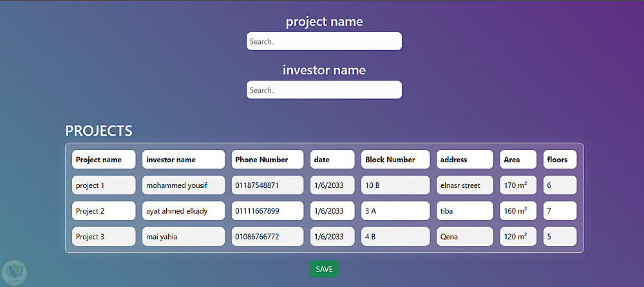Edit the 'ayat ahmed elkady' investor field
This screenshot has width=644, height=287.
184,211
